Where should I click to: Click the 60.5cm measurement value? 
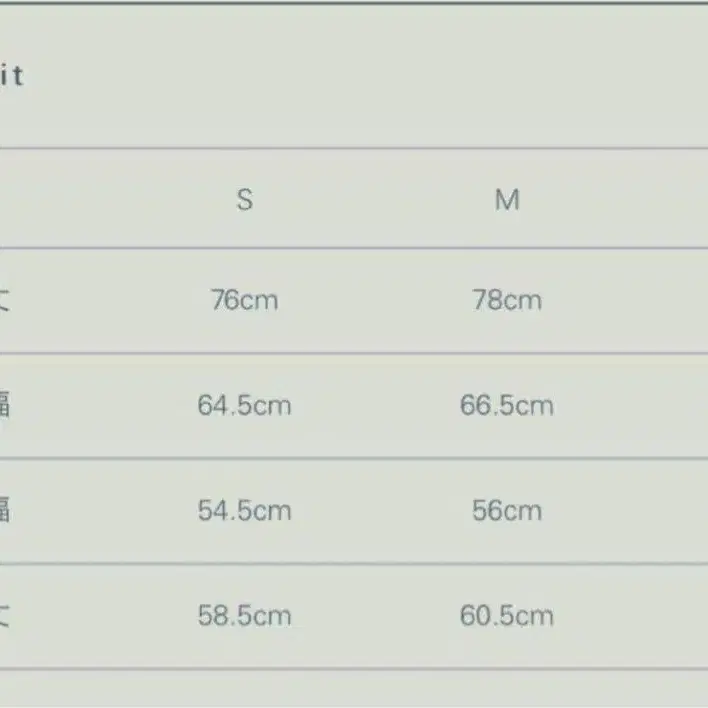pos(507,615)
